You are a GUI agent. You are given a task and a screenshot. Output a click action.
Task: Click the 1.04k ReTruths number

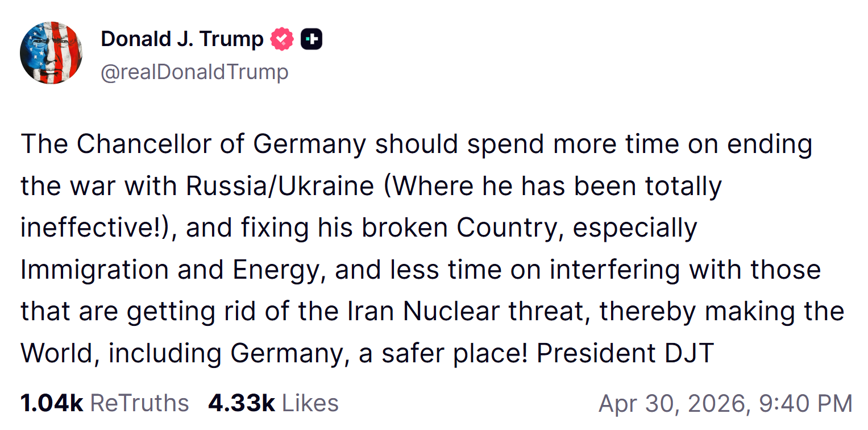click(x=52, y=403)
